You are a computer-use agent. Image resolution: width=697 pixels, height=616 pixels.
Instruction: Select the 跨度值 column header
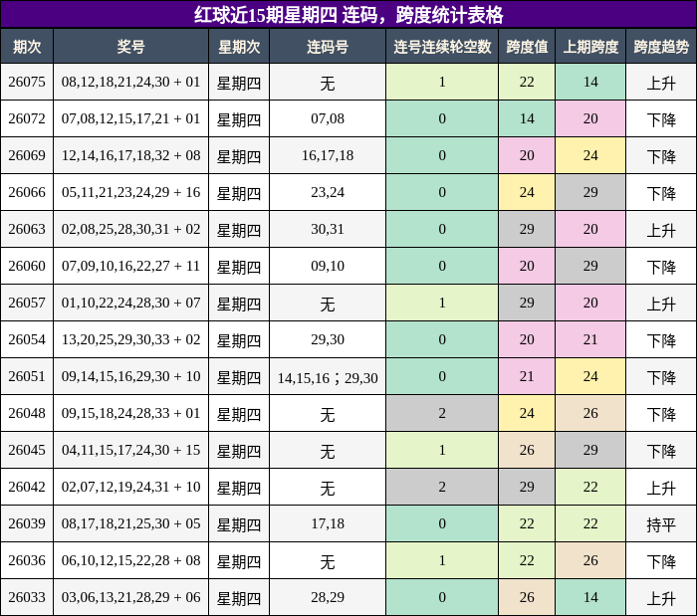pos(527,46)
